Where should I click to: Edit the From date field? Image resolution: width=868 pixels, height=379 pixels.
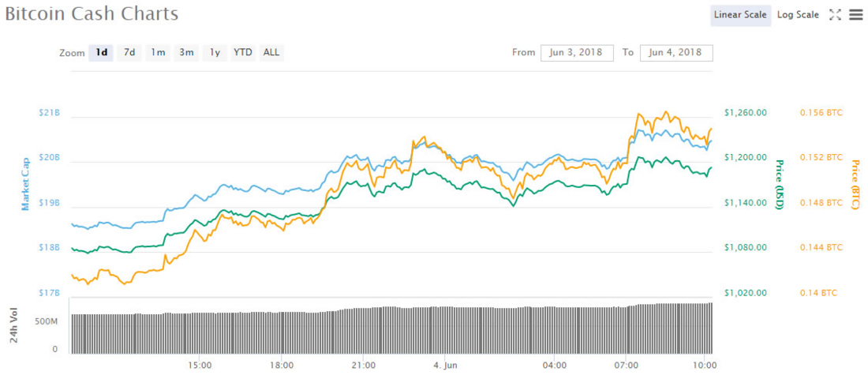[x=577, y=53]
